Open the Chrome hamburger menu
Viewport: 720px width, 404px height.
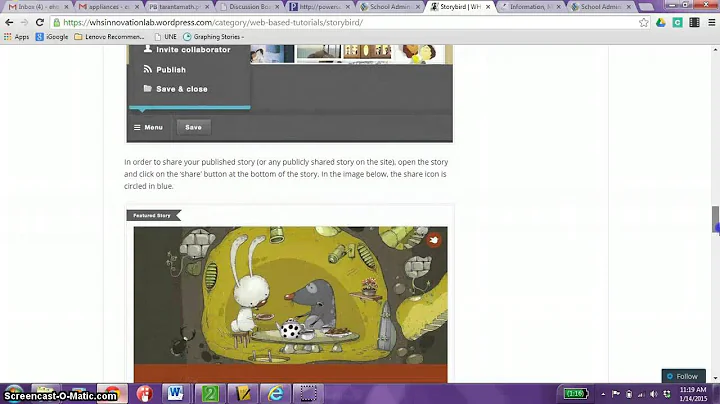point(711,22)
